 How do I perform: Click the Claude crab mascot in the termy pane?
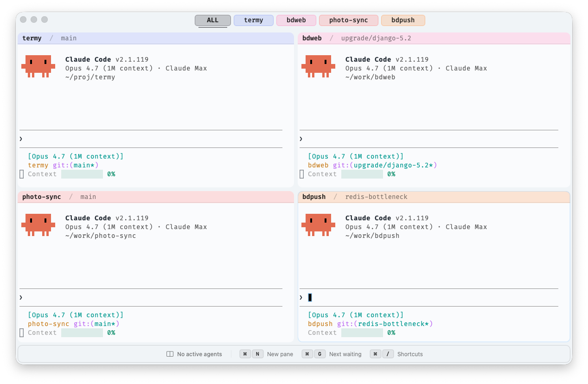38,66
